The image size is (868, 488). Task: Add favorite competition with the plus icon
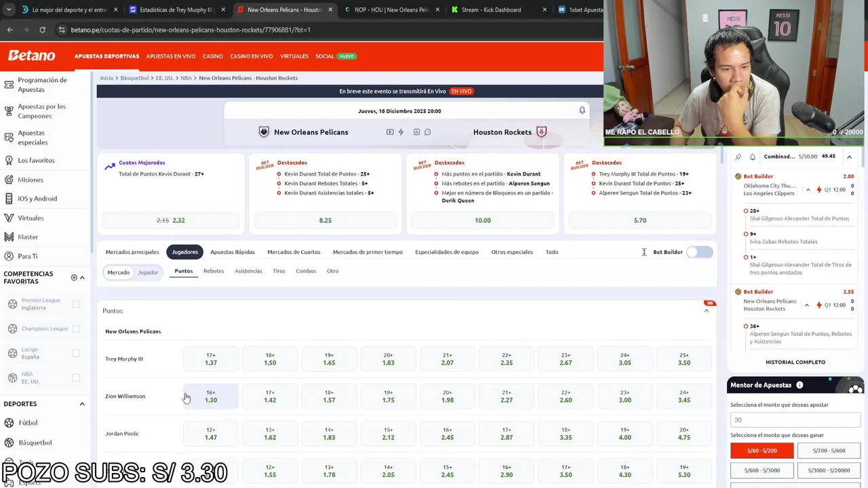pyautogui.click(x=74, y=277)
